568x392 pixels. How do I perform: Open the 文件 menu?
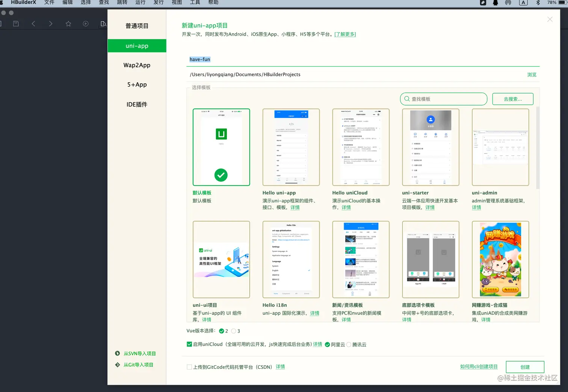(x=49, y=2)
